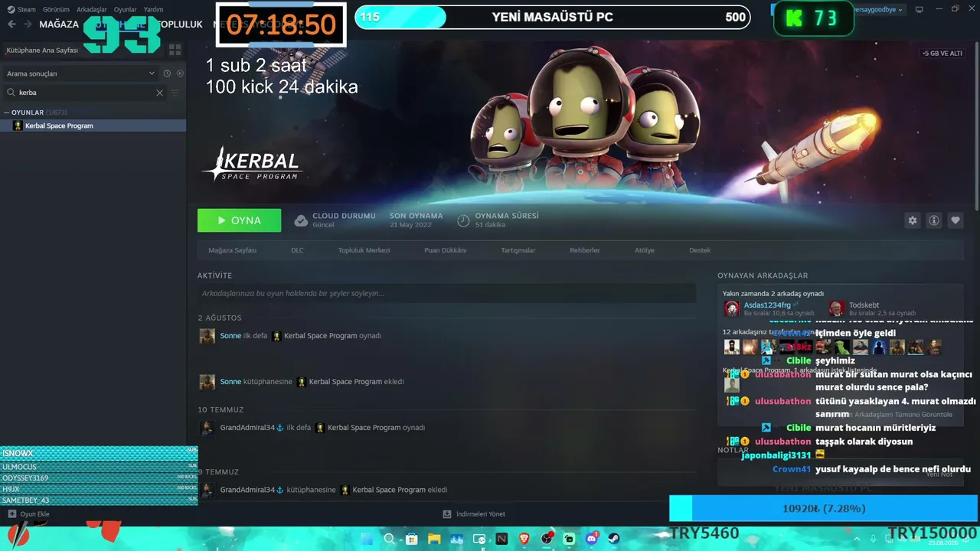980x551 pixels.
Task: Click the Oyun Ekle plus button
Action: click(x=12, y=514)
